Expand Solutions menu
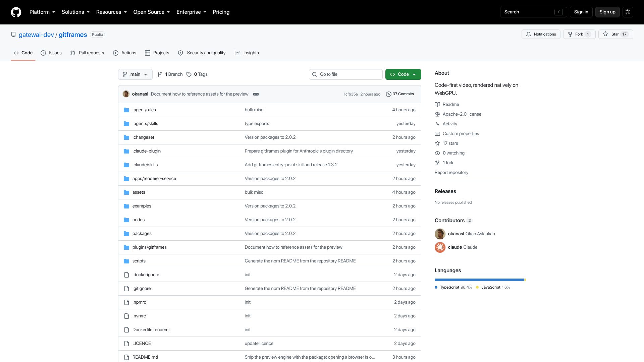Image resolution: width=644 pixels, height=362 pixels. pyautogui.click(x=75, y=12)
